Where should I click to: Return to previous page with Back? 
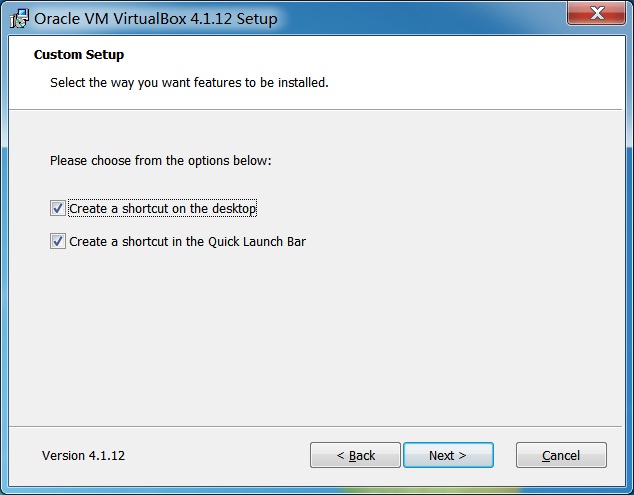[355, 455]
